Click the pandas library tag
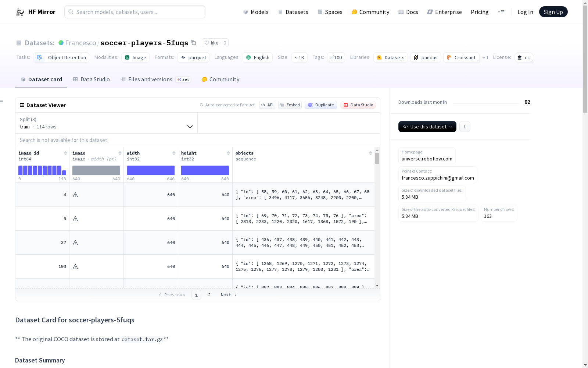Viewport: 588px width, 368px height. click(x=426, y=57)
